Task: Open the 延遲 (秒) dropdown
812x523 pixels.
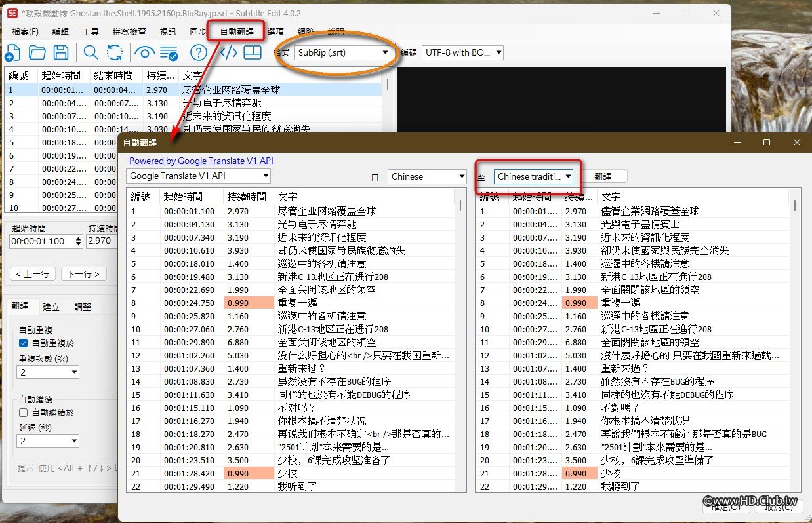Action: point(48,441)
